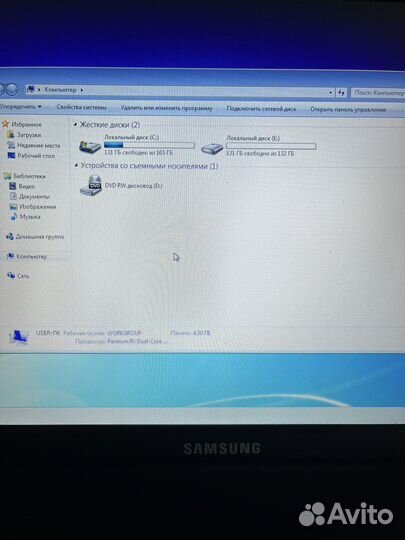Click Память: 4,00 ГБ in details pane

(x=190, y=333)
